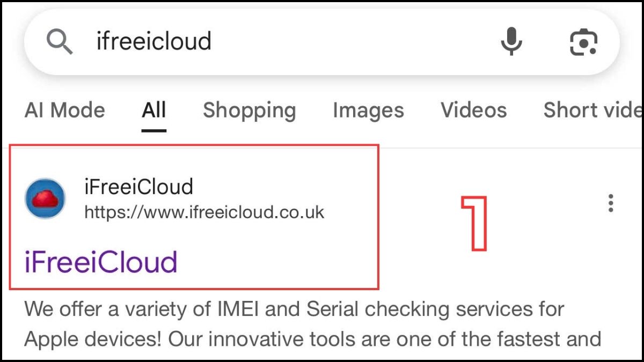Open the three-dot menu on the result

click(611, 203)
